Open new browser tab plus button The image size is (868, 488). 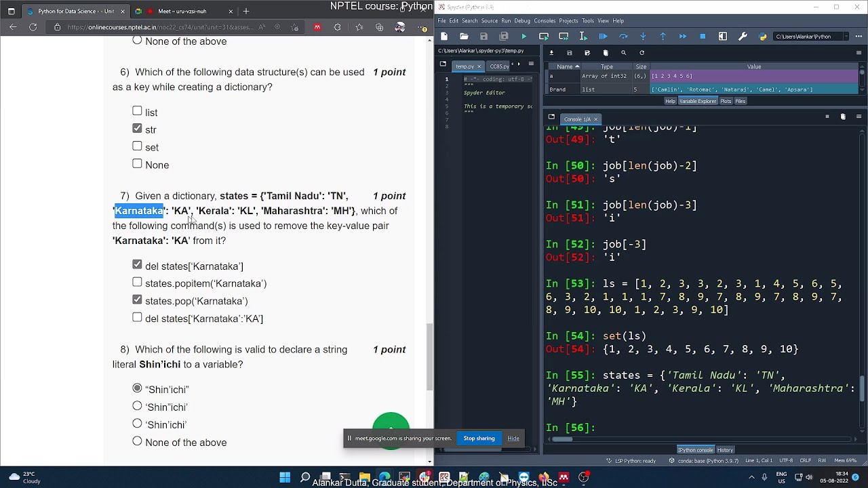point(246,12)
